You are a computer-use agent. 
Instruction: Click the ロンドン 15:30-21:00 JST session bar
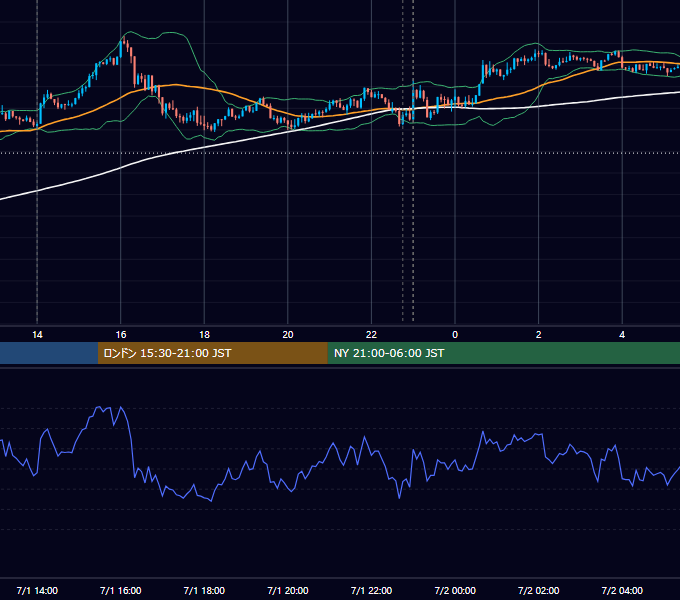click(212, 353)
